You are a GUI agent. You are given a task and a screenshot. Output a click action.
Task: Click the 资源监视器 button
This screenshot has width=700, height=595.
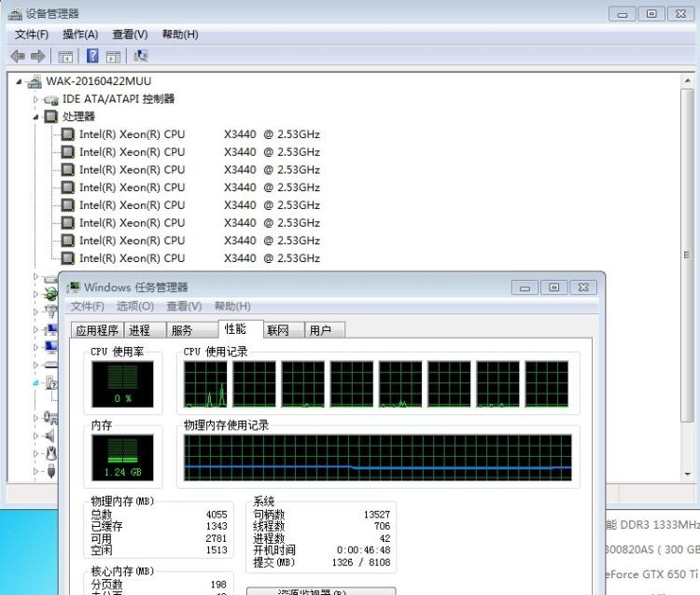[x=321, y=591]
